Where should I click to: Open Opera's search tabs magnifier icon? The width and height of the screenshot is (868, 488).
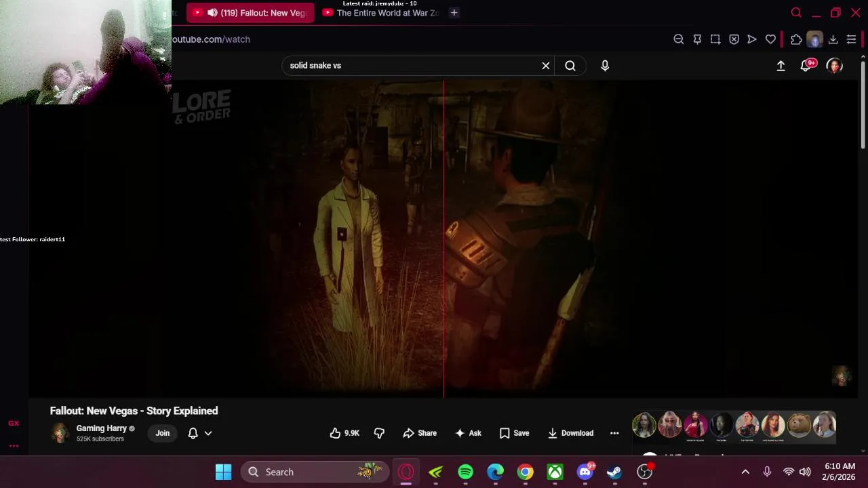pyautogui.click(x=796, y=12)
